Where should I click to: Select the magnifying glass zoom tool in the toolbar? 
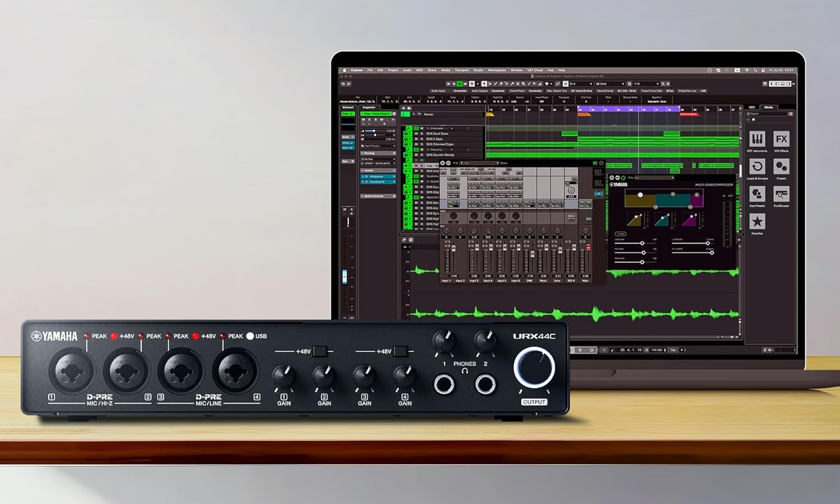[x=523, y=84]
